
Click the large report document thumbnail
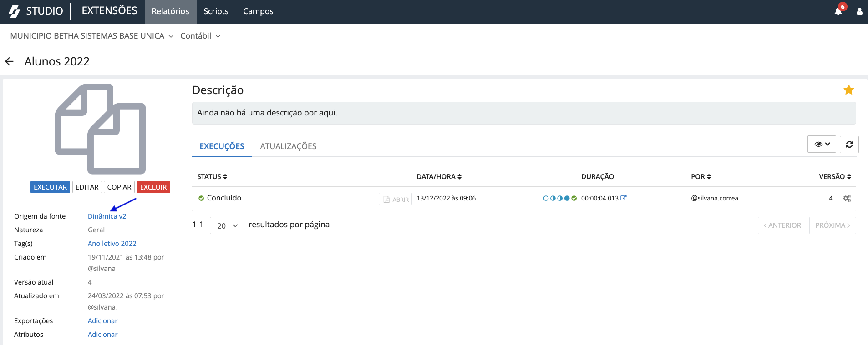coord(100,129)
